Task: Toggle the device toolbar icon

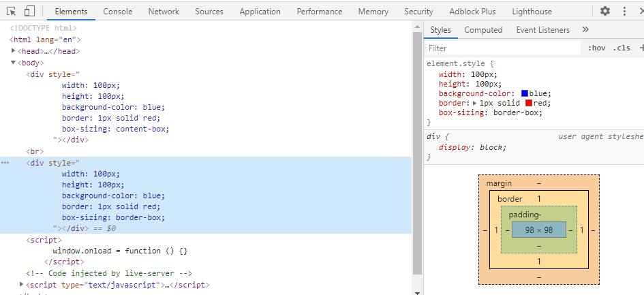Action: click(x=29, y=12)
